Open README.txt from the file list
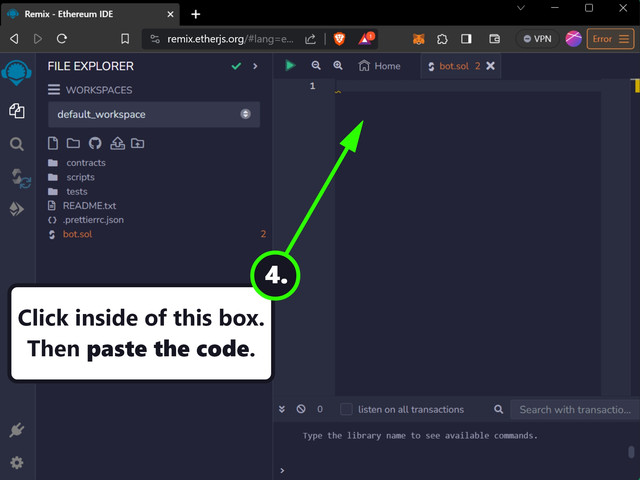The image size is (640, 480). point(89,205)
